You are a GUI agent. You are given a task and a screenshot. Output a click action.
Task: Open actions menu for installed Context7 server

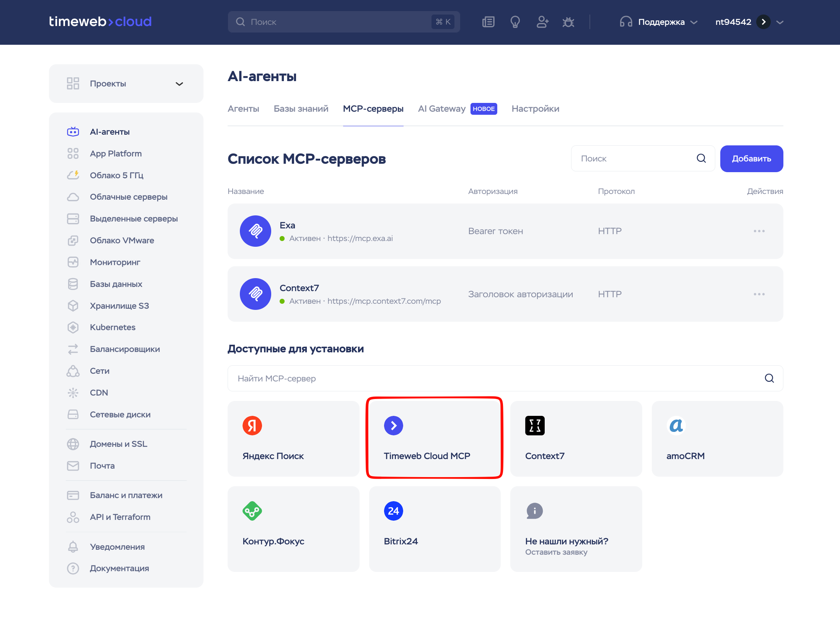(759, 294)
